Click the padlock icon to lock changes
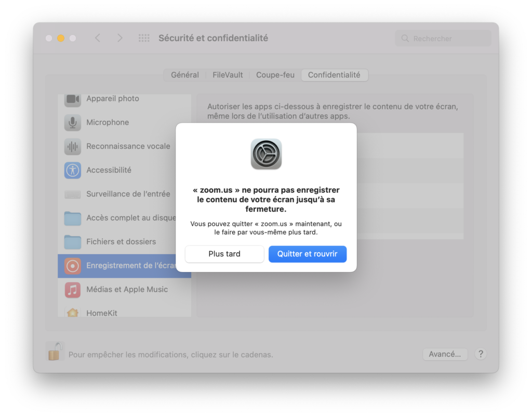 tap(55, 351)
